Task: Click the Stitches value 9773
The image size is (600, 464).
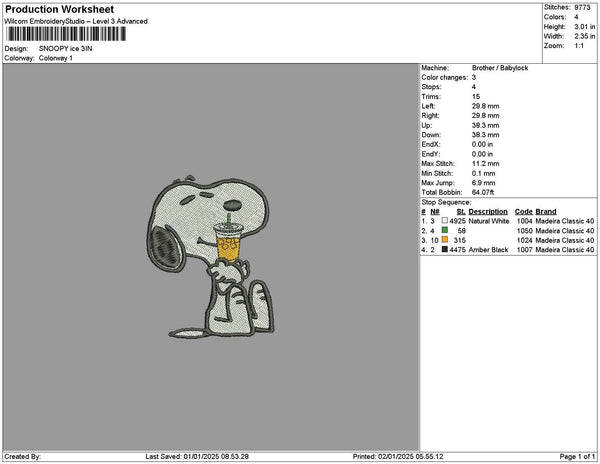Action: (x=582, y=7)
